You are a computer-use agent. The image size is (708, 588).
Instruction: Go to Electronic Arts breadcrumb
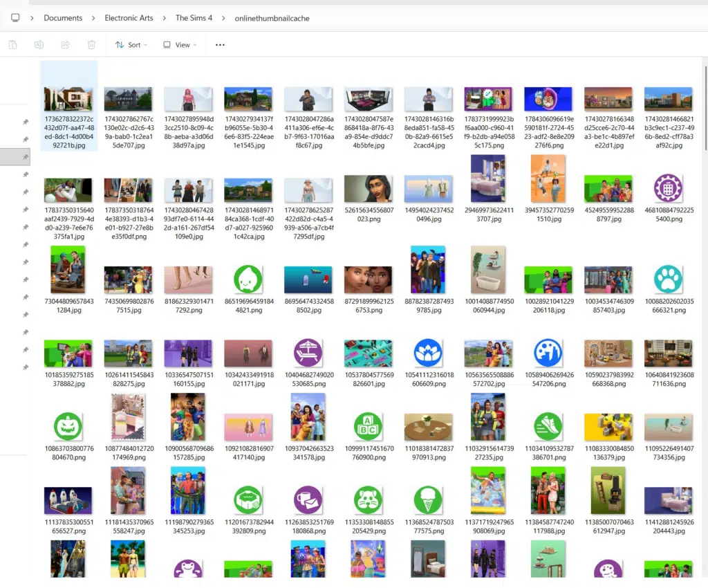(x=129, y=18)
